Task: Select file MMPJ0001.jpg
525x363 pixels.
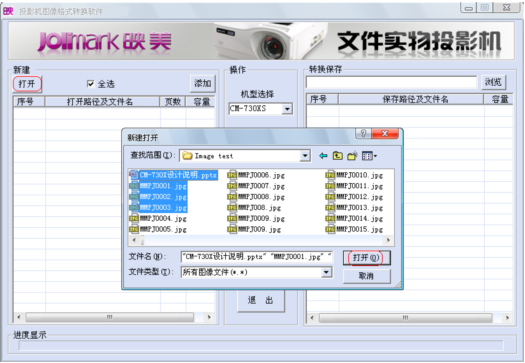Action: tap(158, 186)
